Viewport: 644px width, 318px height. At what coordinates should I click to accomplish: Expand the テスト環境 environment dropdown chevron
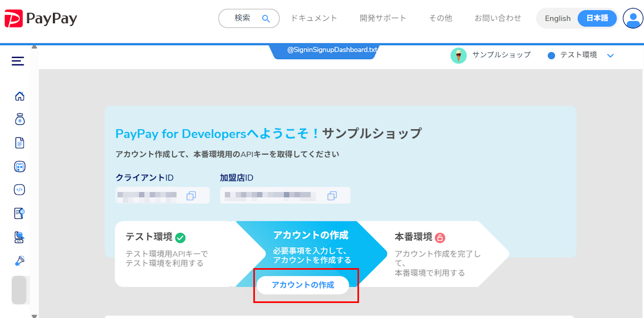click(x=610, y=55)
